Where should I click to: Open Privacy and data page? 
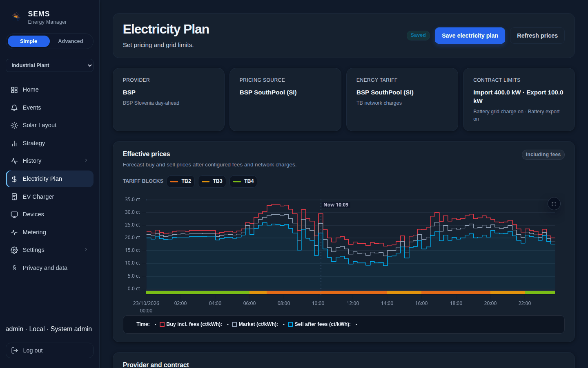[49, 268]
